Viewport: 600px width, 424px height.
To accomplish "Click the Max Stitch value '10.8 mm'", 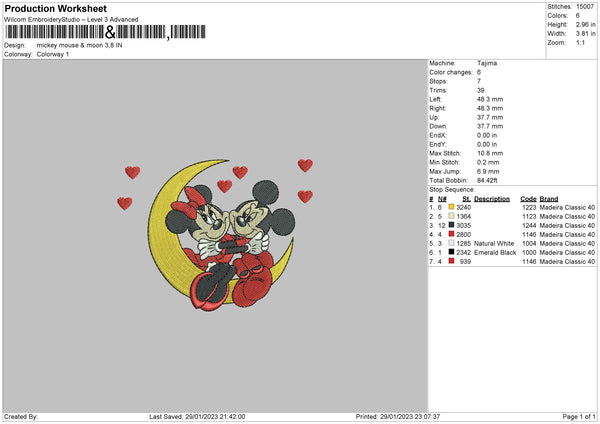I will coord(490,153).
